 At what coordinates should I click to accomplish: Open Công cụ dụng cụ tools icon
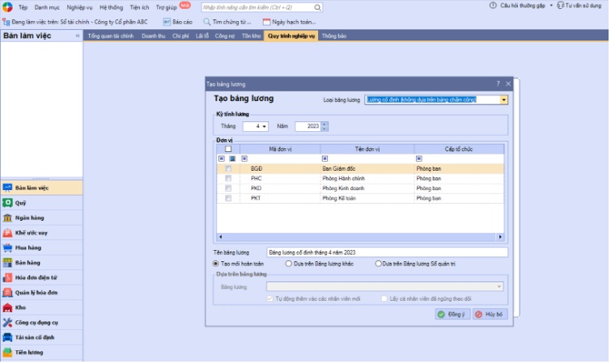click(x=8, y=322)
